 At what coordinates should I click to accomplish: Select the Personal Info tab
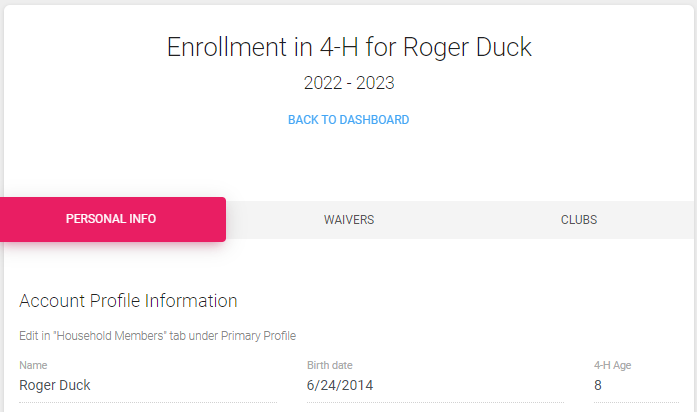[x=112, y=219]
